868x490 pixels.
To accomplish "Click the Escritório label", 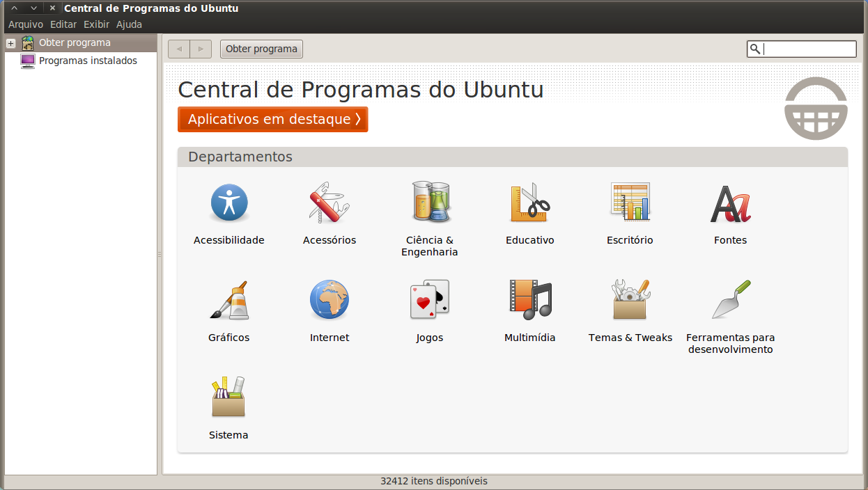I will point(630,240).
